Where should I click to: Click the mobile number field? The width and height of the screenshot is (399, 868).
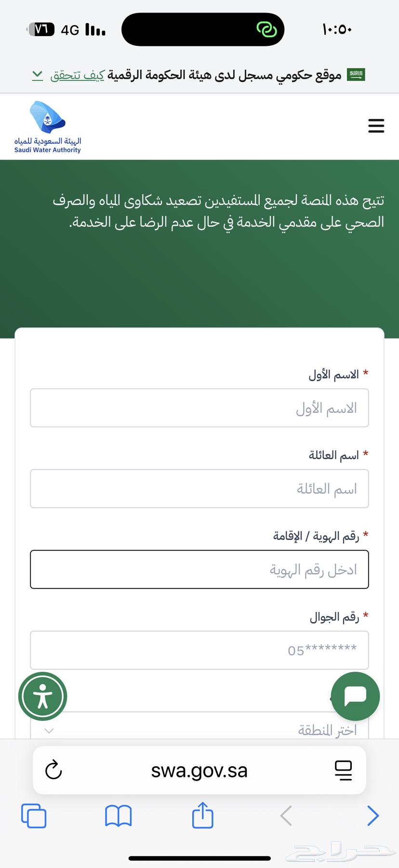pyautogui.click(x=199, y=650)
